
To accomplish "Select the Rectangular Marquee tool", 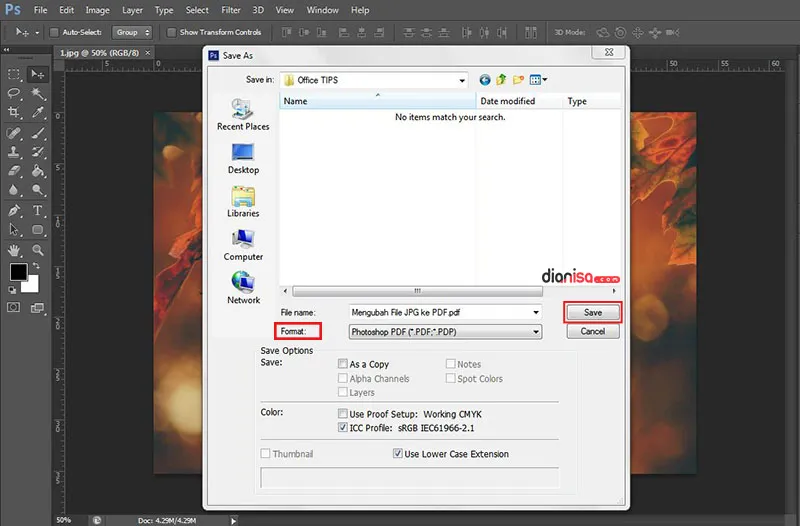I will (x=14, y=74).
